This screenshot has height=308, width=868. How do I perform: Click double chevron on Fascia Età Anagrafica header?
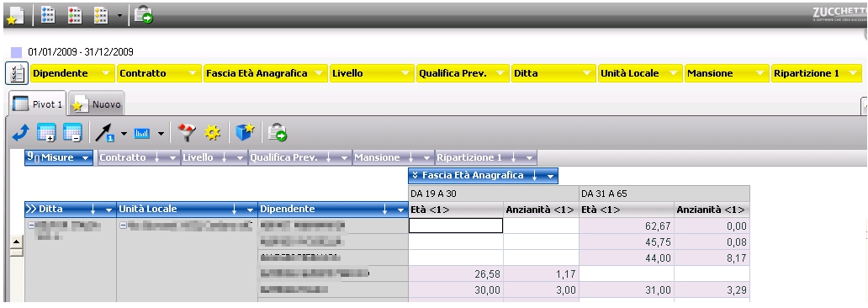415,176
